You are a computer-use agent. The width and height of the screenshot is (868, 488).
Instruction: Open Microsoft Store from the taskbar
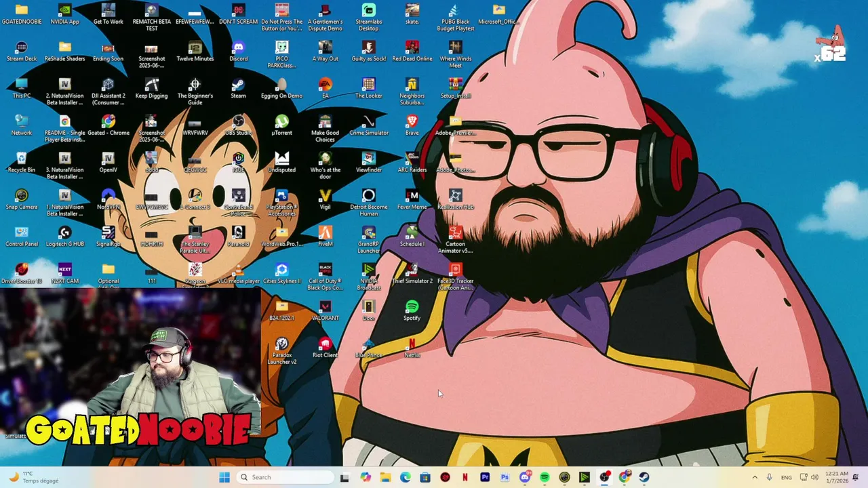click(425, 477)
